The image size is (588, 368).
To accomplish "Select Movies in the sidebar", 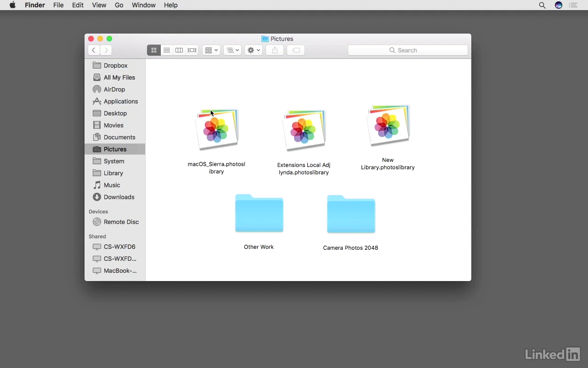I will point(115,125).
